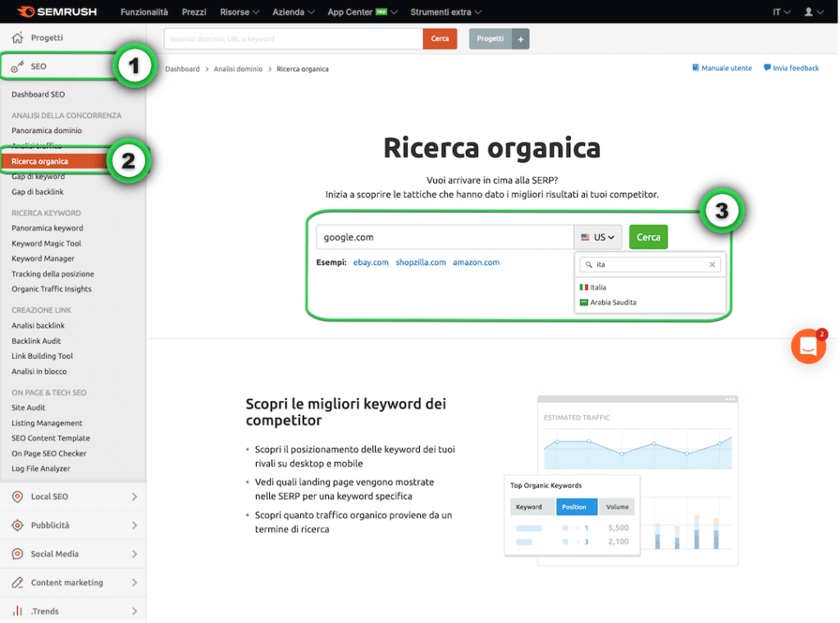Open Link Building Tool

pyautogui.click(x=43, y=356)
